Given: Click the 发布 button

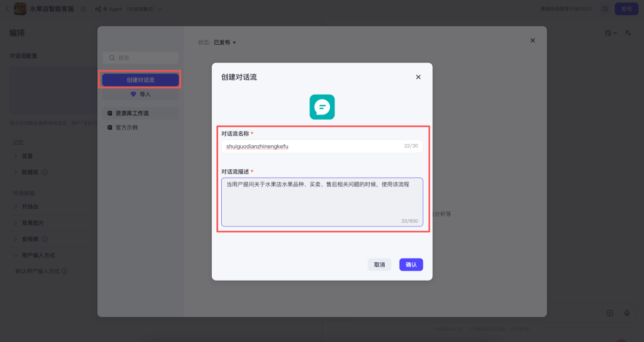Looking at the screenshot, I should pos(626,9).
